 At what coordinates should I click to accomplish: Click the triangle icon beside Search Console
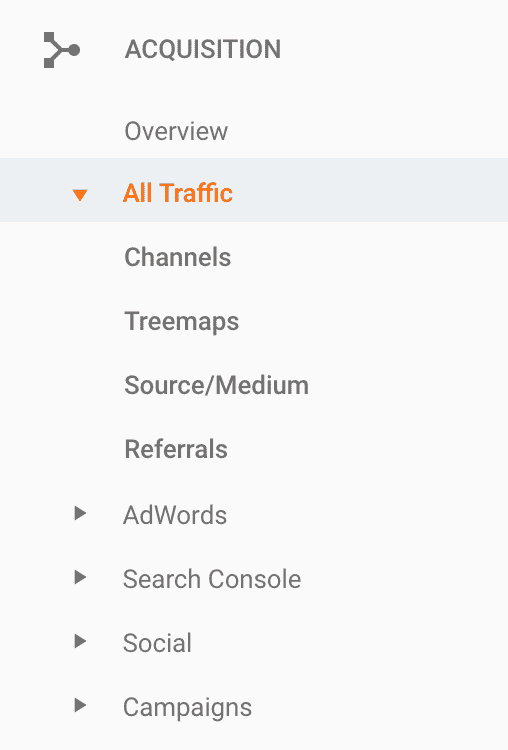click(80, 577)
